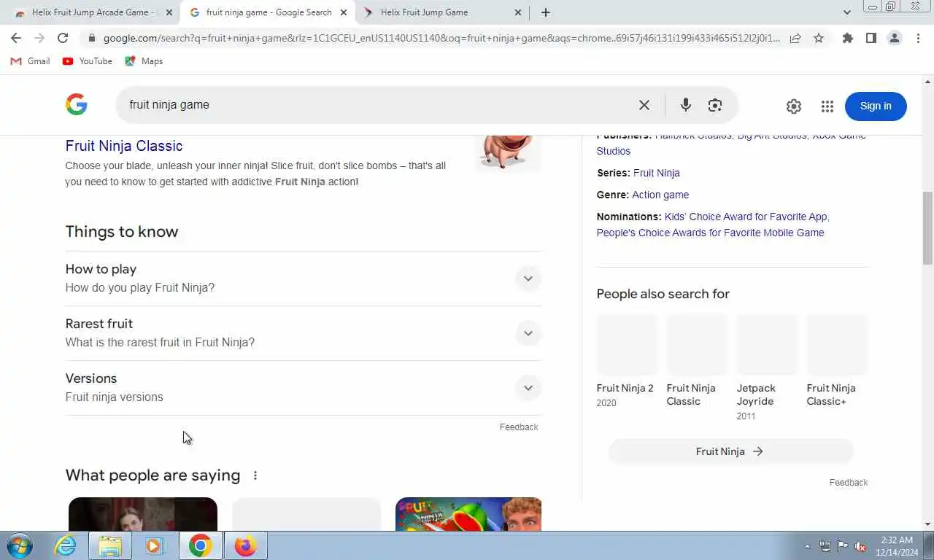Expand the Rarest fruit question

tap(303, 332)
